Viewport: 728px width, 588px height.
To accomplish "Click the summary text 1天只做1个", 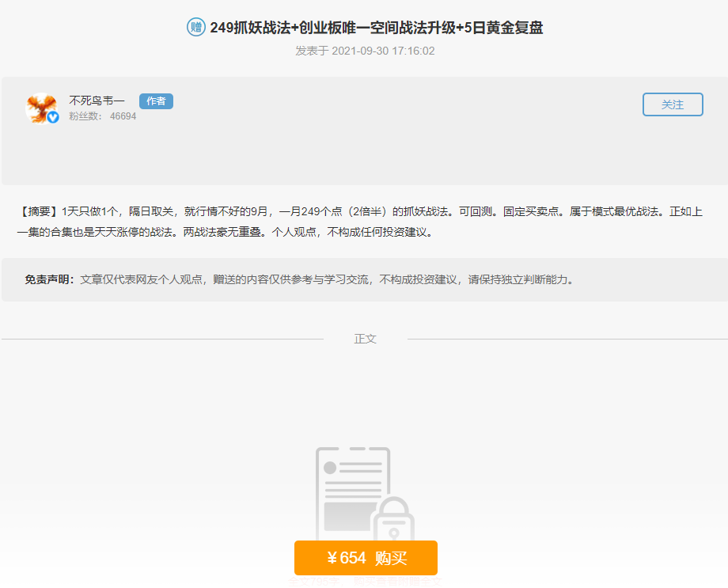I will (89, 212).
